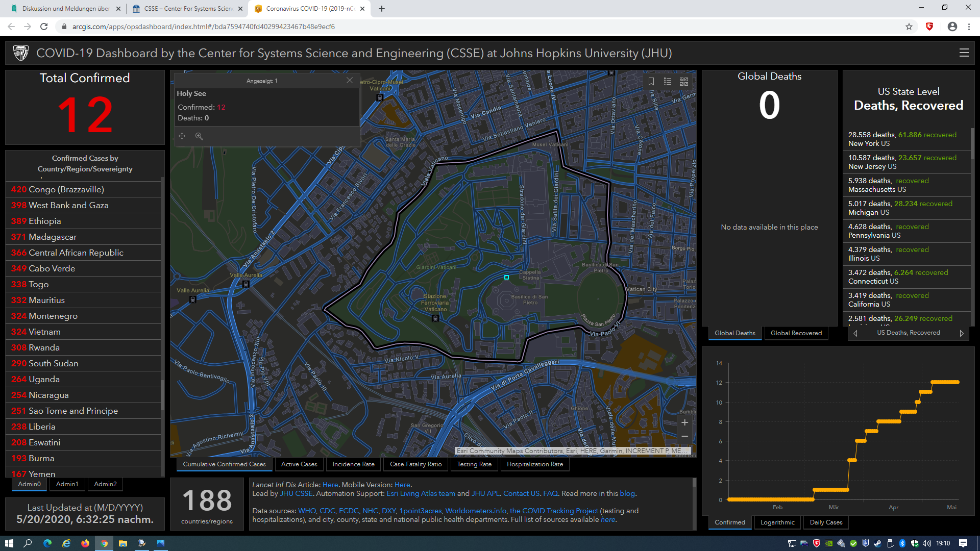This screenshot has width=980, height=551.
Task: Switch to Hospitalization Rate tab
Action: pyautogui.click(x=535, y=464)
